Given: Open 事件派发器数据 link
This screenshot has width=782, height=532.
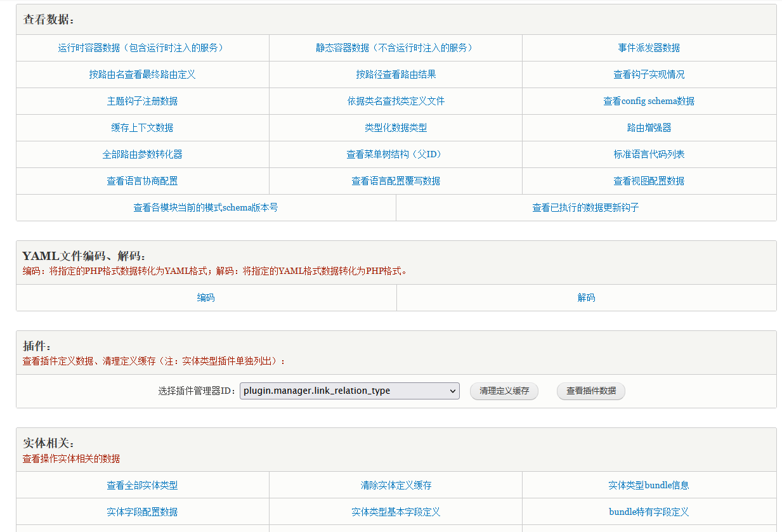Looking at the screenshot, I should pyautogui.click(x=649, y=48).
